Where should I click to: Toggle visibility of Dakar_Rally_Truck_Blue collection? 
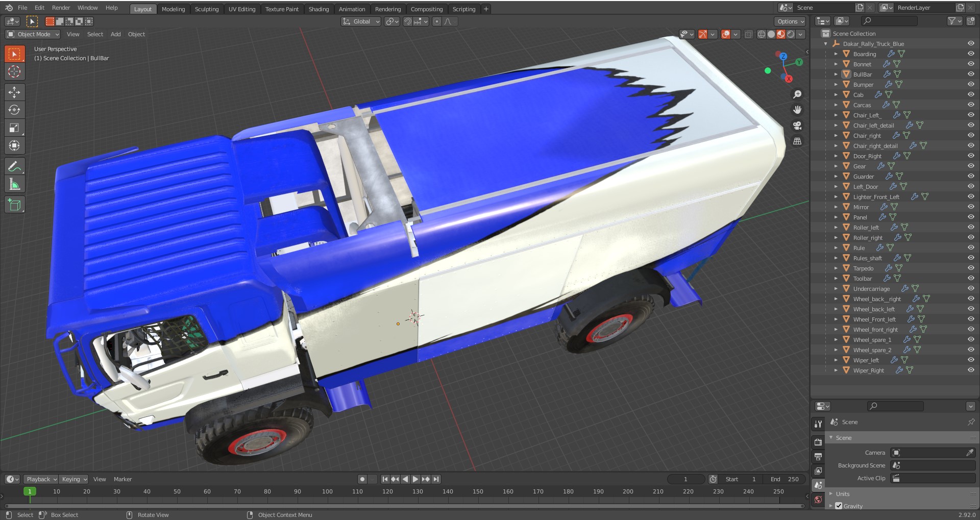coord(971,43)
